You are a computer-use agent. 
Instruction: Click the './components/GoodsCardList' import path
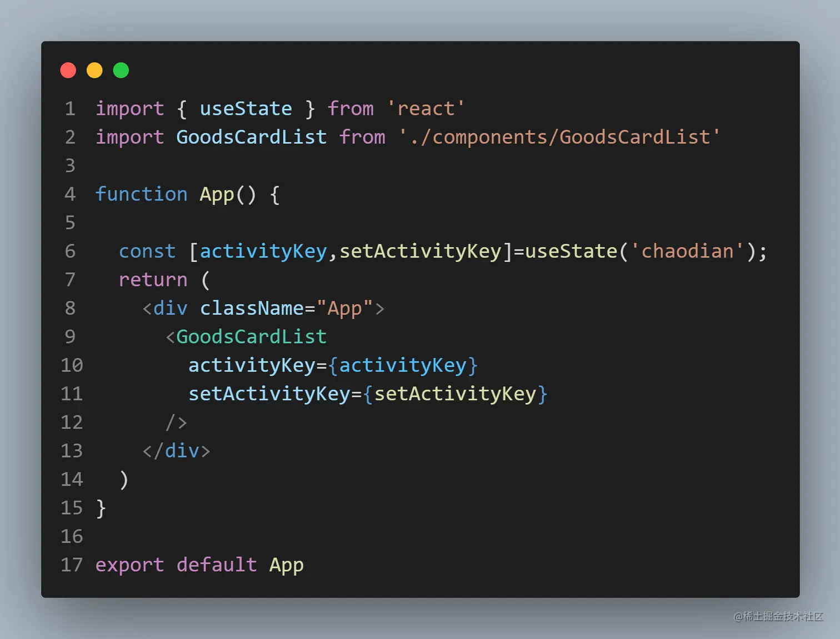click(559, 137)
